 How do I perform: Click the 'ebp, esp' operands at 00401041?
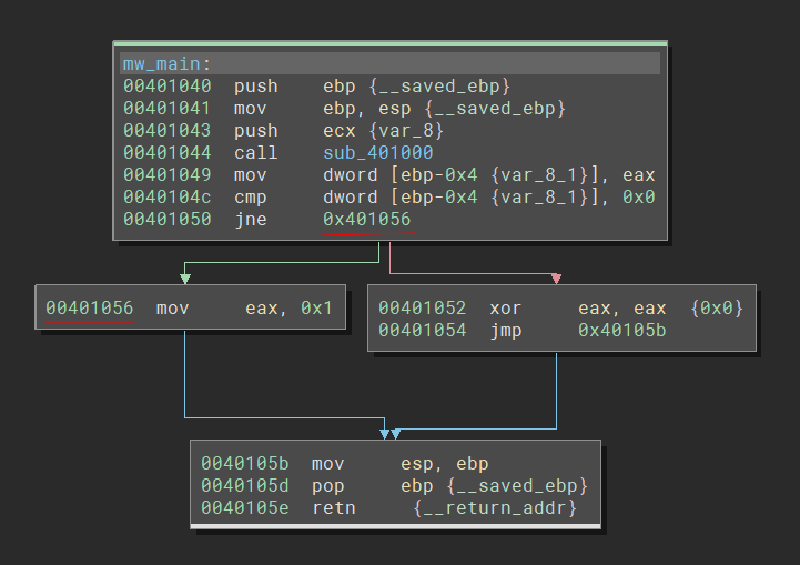(362, 109)
